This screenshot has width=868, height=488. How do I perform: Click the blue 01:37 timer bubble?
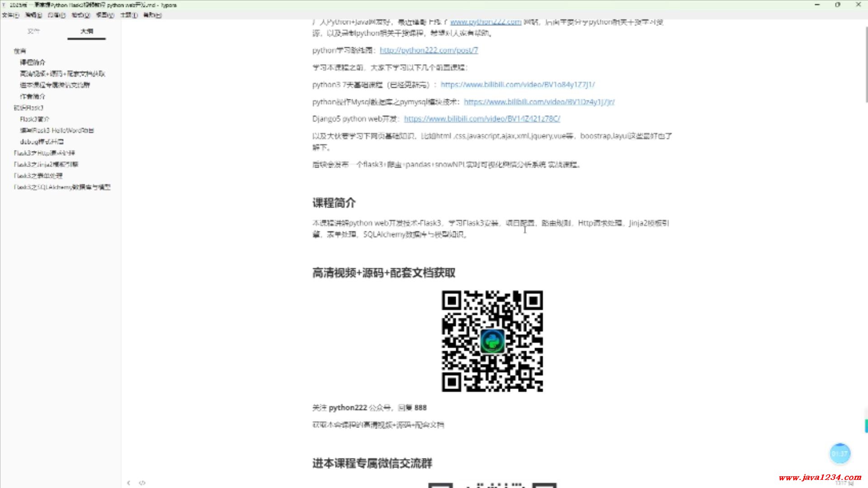840,454
